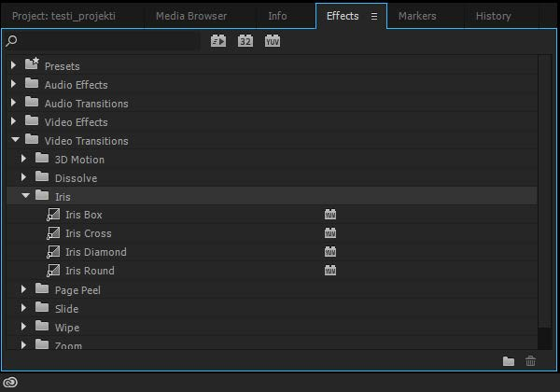Click YUV badge beside Iris Box
Screen dimensions: 560x392
[x=330, y=215]
